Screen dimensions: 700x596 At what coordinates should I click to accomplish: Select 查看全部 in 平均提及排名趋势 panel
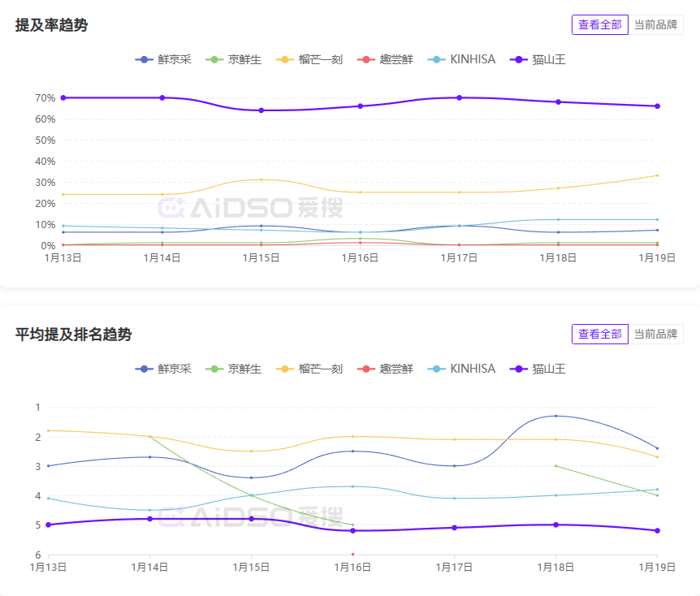point(599,334)
